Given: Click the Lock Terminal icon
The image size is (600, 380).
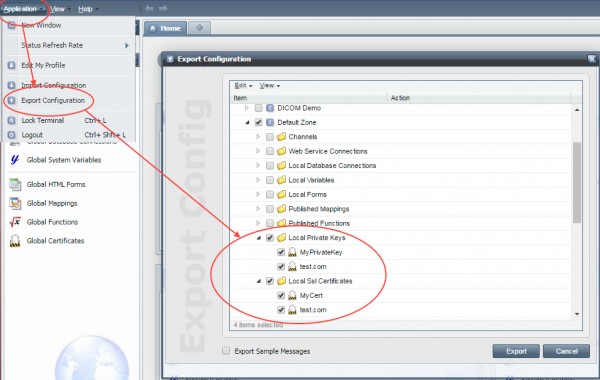Looking at the screenshot, I should [x=11, y=121].
